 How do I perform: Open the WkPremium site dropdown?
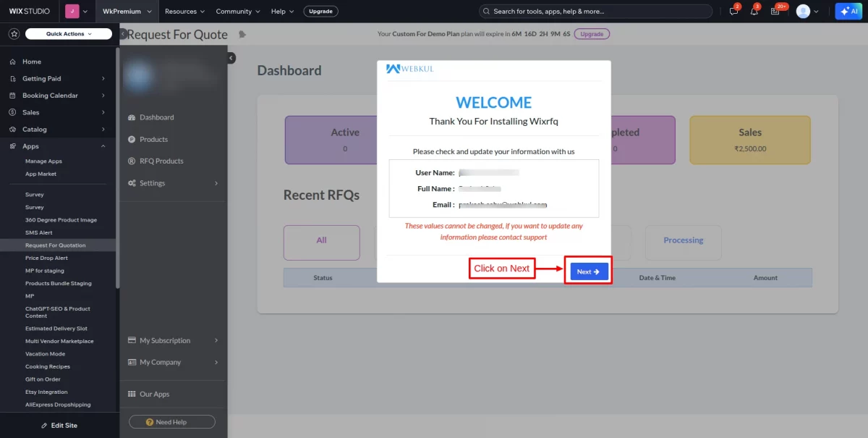[x=127, y=12]
